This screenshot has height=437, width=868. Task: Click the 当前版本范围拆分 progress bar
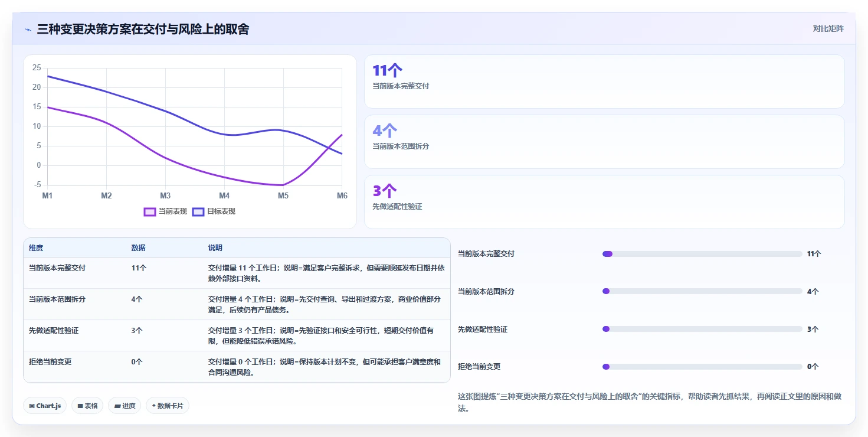(702, 291)
